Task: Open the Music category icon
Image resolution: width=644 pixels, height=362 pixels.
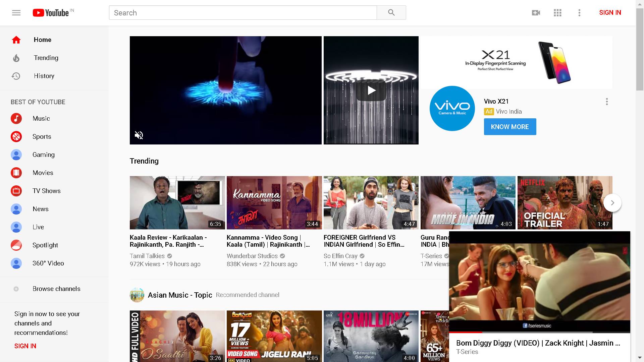Action: click(16, 118)
